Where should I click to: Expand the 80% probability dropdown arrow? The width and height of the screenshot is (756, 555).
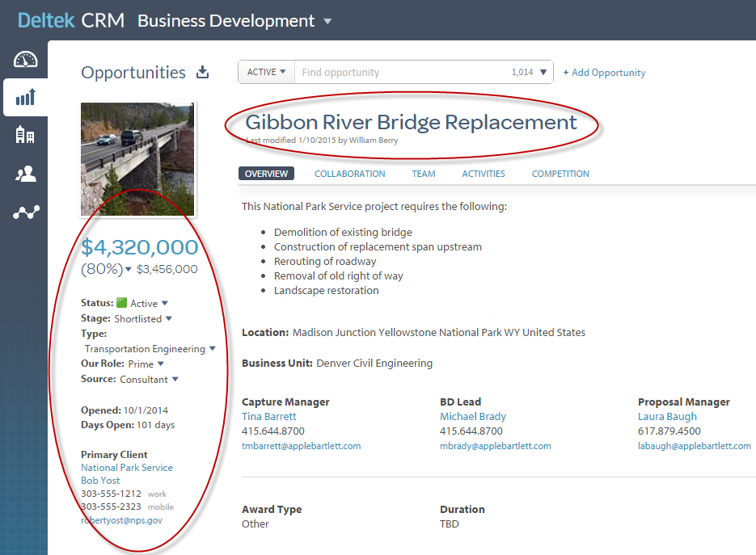[x=129, y=270]
